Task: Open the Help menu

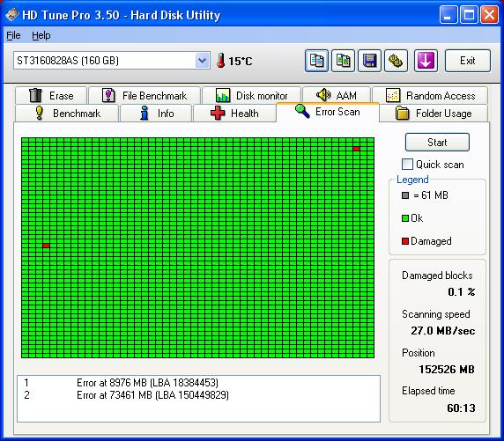Action: click(x=41, y=35)
